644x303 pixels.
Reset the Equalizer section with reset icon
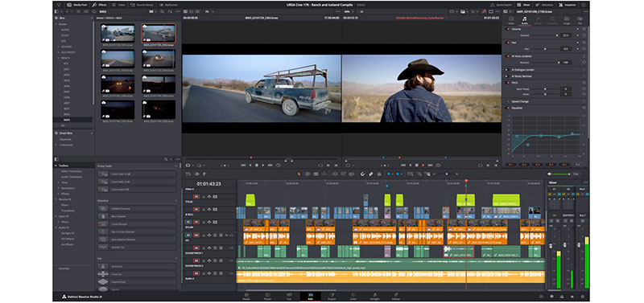(x=584, y=108)
